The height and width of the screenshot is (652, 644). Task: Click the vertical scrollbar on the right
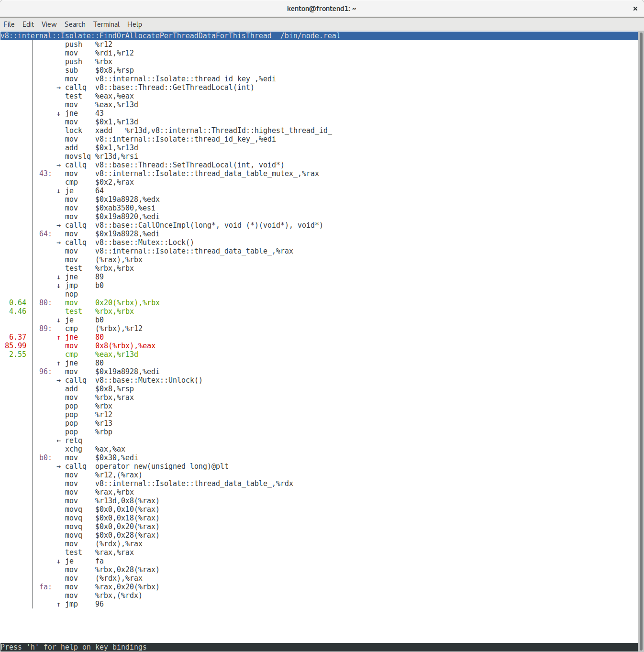pyautogui.click(x=641, y=335)
